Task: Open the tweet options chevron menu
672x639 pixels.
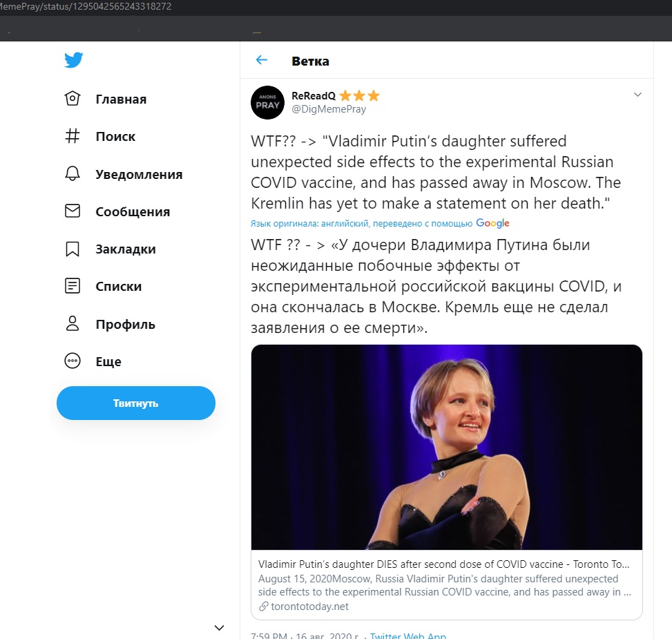Action: pyautogui.click(x=637, y=95)
